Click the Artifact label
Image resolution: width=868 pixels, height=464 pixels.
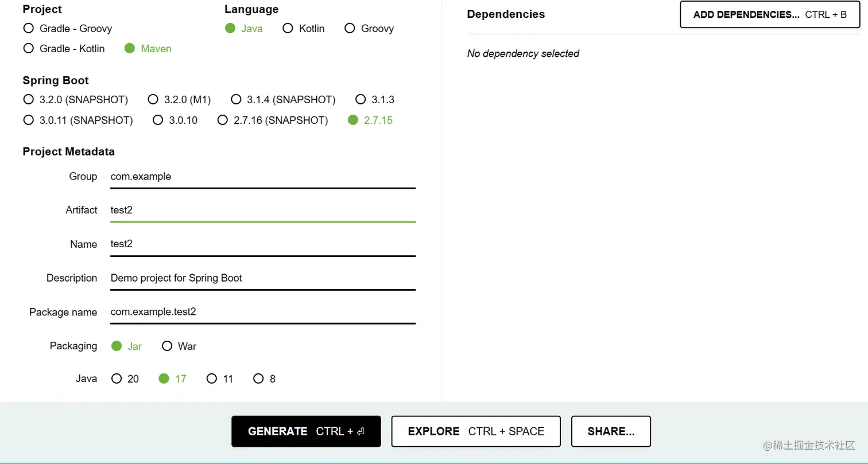pos(82,210)
